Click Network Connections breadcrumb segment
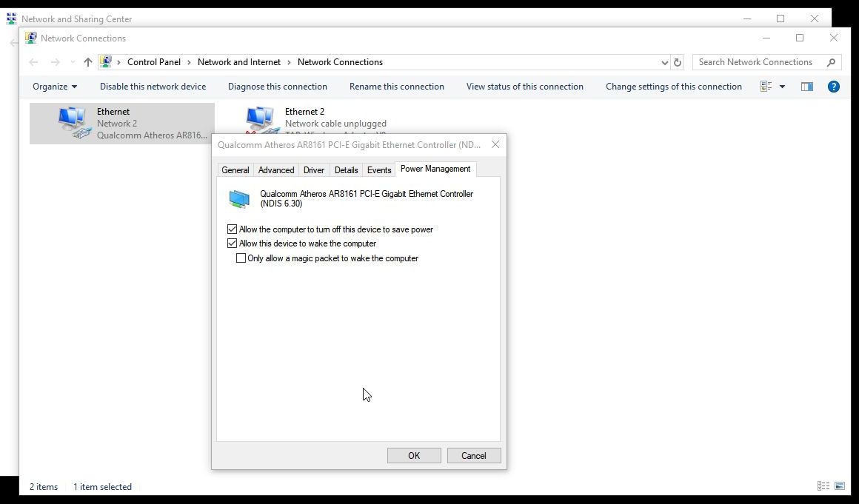Screen dimensions: 859x504 tap(340, 62)
